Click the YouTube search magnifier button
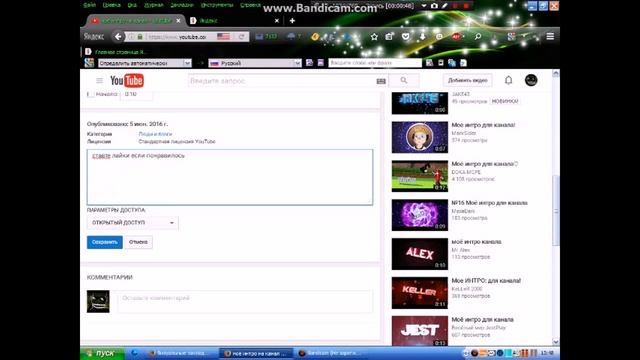 404,80
